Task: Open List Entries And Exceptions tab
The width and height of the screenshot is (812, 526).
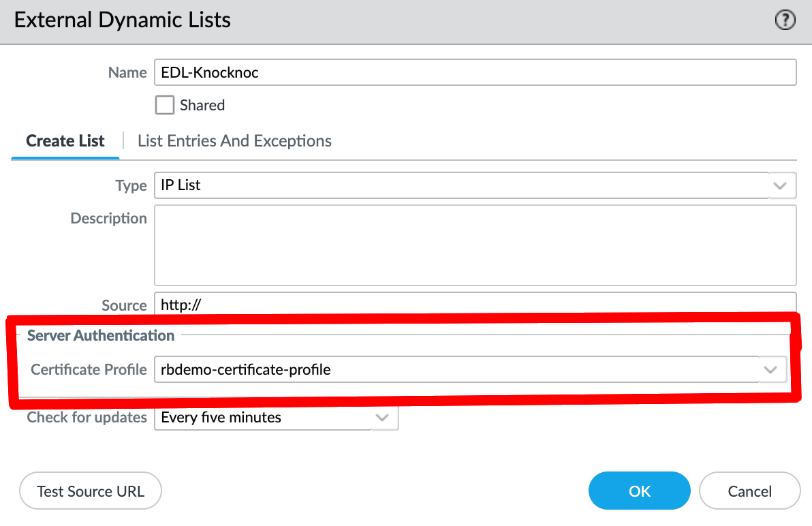Action: [234, 141]
